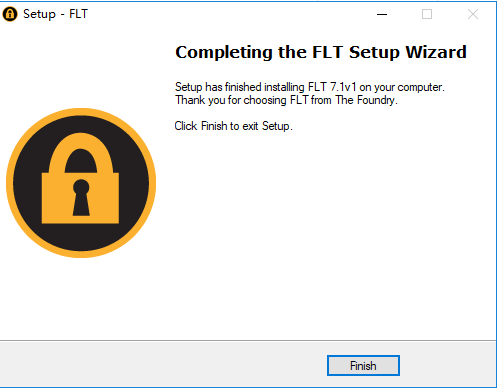Click the word 'Wizard' in the heading

(x=436, y=52)
